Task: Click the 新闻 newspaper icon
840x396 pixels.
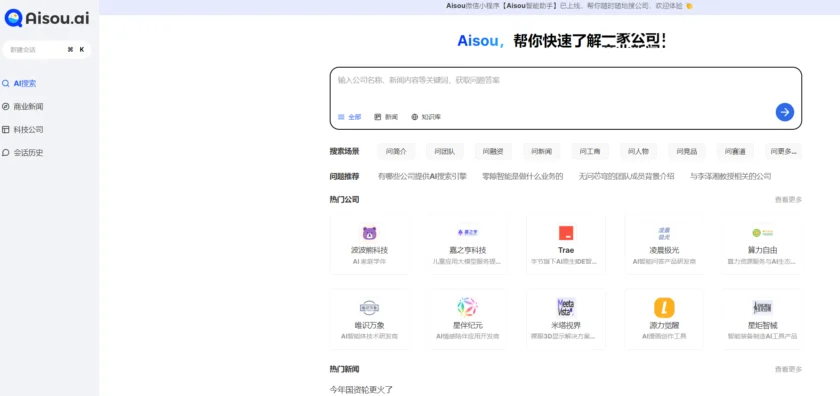Action: click(378, 117)
